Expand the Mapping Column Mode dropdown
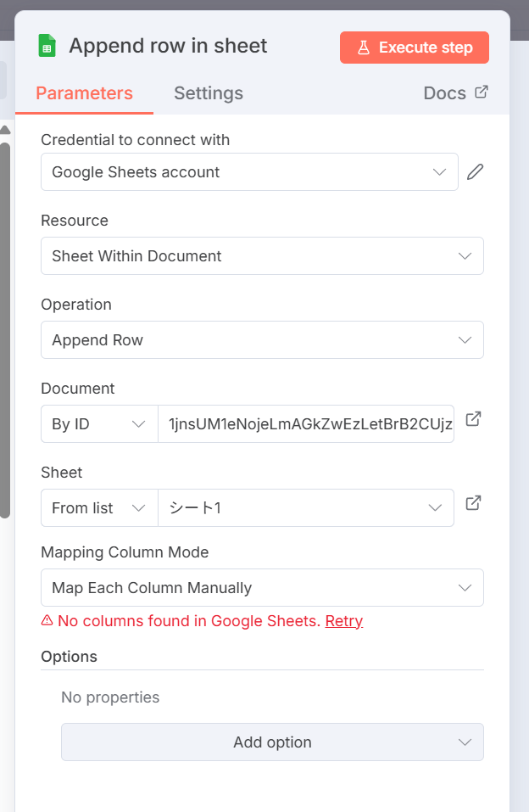Viewport: 529px width, 812px height. [262, 588]
